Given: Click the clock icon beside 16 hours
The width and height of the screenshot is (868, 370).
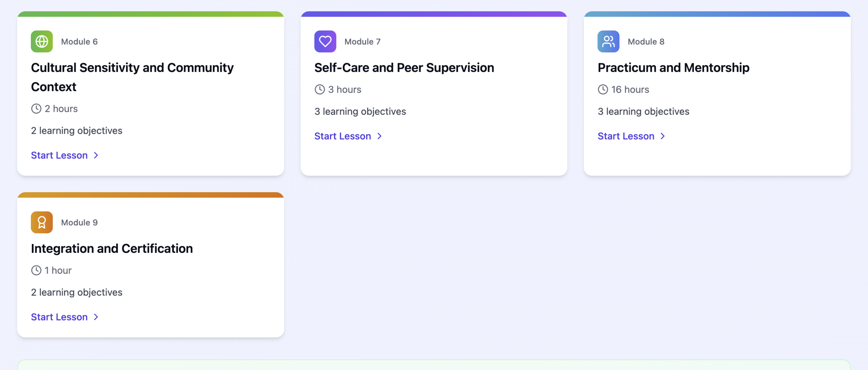Looking at the screenshot, I should click(603, 89).
